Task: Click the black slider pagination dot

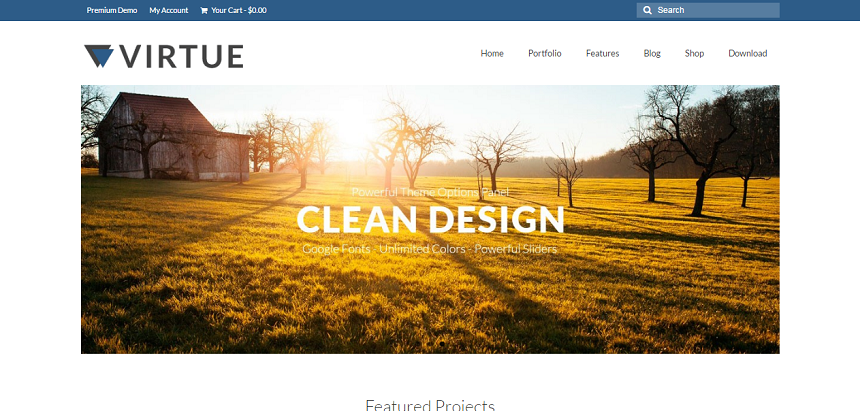Action: tap(442, 344)
